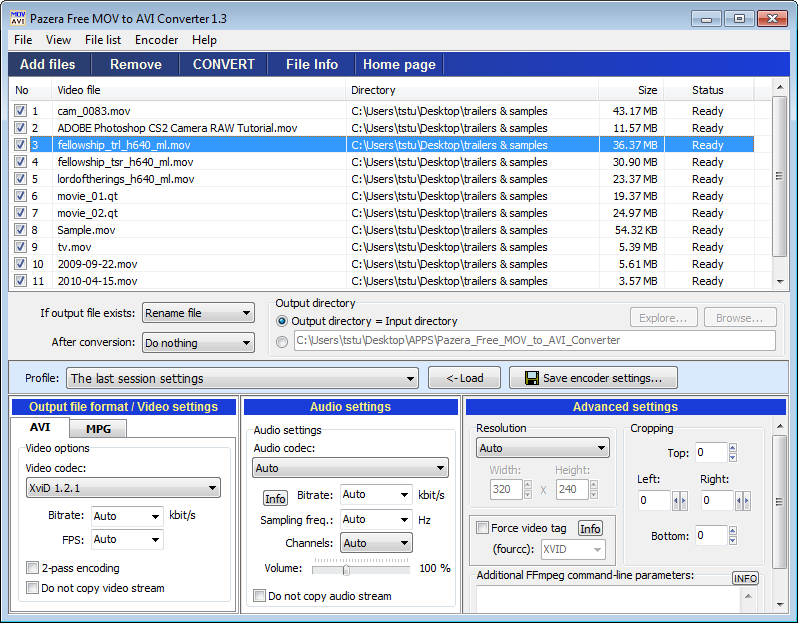
Task: Open the If output file exists dropdown
Action: click(198, 313)
